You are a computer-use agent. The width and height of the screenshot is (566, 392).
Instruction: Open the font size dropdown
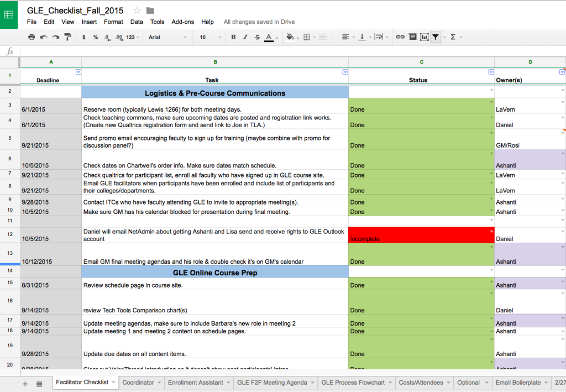coord(209,37)
